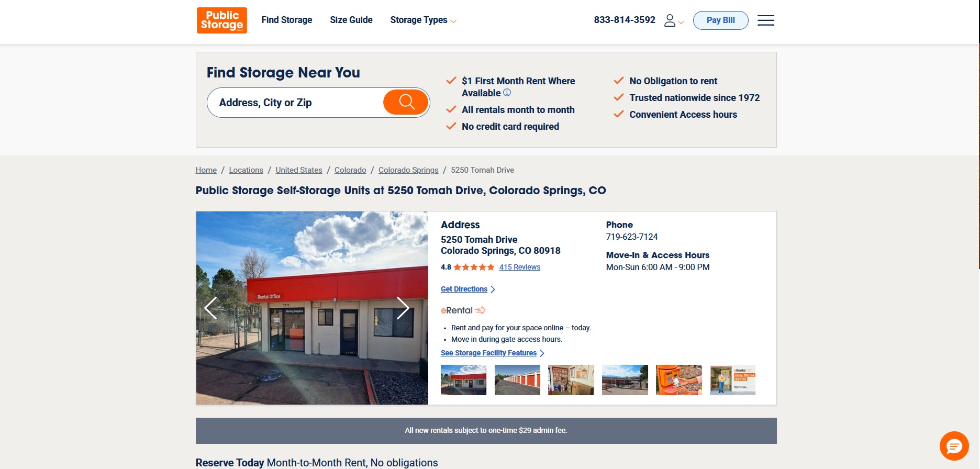The image size is (980, 469).
Task: Click the 719-623-7124 phone number
Action: (x=632, y=237)
